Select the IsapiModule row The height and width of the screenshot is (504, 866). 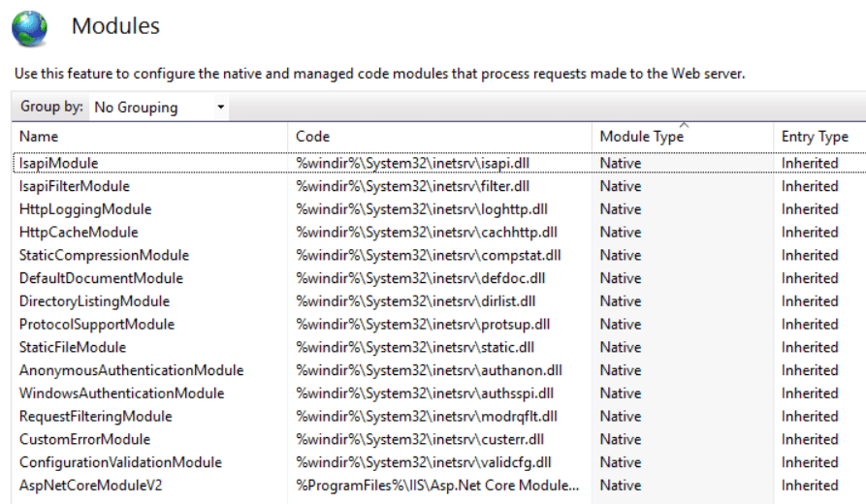pos(58,163)
